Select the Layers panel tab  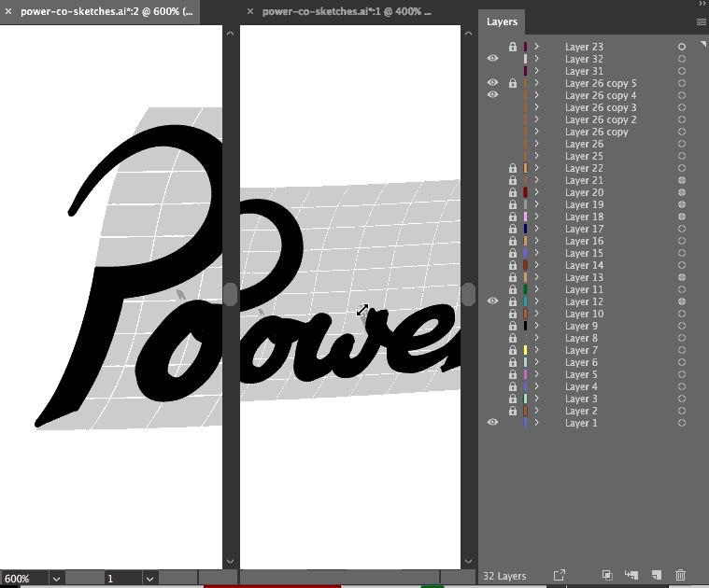502,21
